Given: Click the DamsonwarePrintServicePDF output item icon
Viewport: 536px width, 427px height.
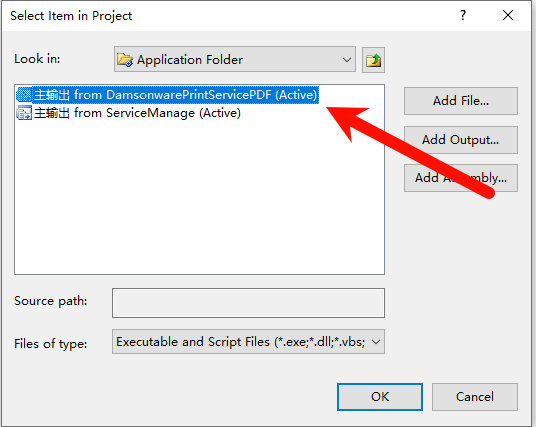Looking at the screenshot, I should click(x=24, y=95).
